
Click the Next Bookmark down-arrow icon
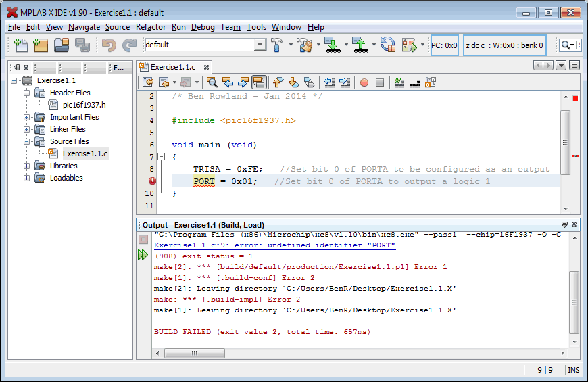coord(293,82)
